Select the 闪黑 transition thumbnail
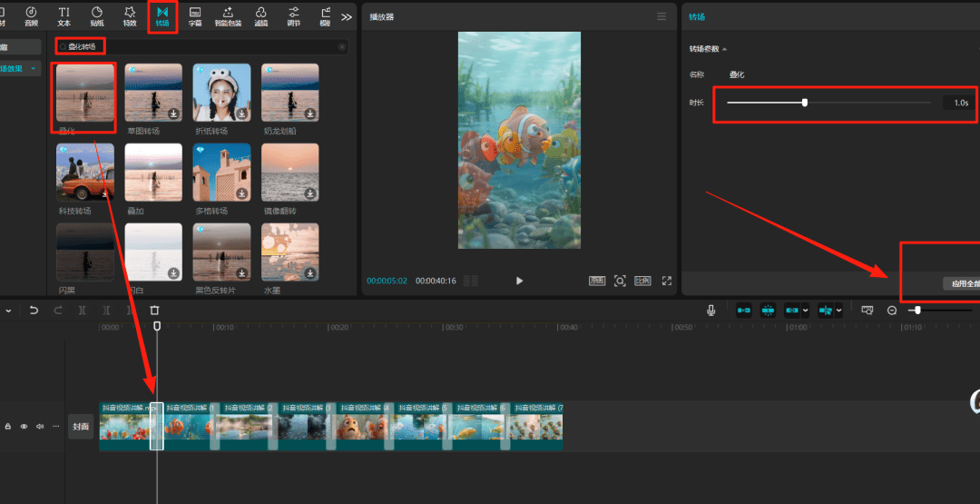 (x=85, y=252)
